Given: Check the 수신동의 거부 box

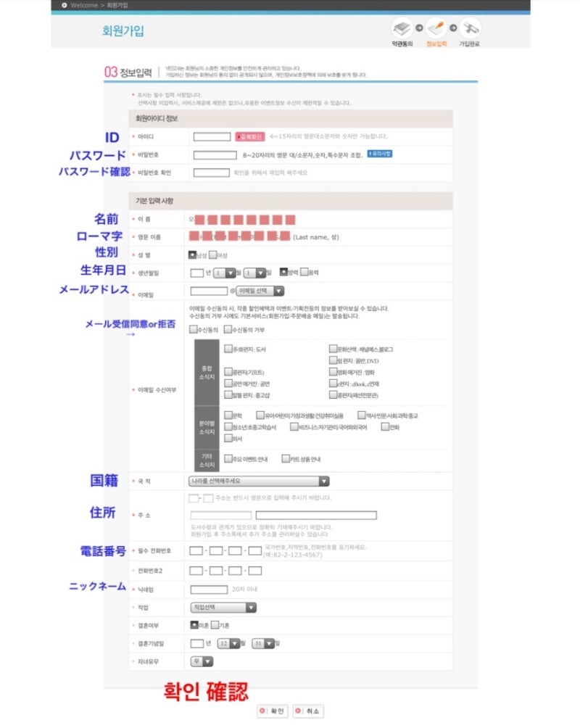Looking at the screenshot, I should (228, 329).
